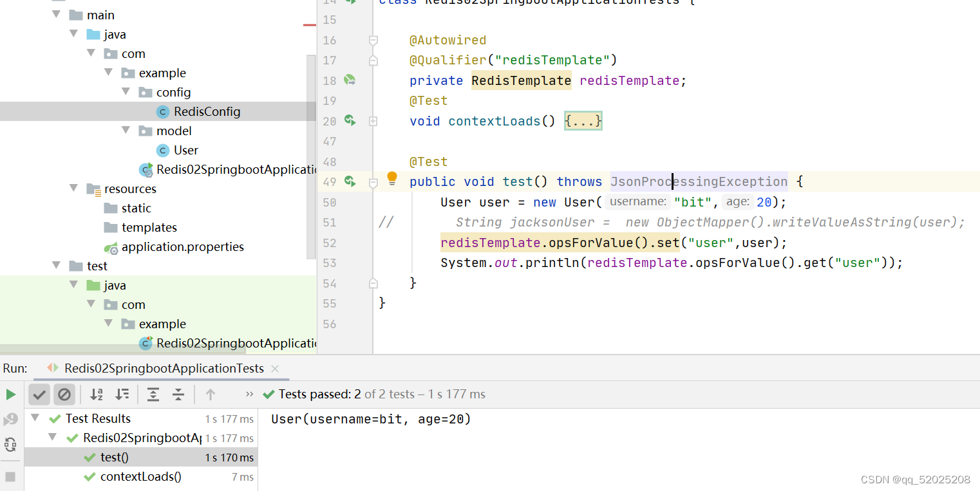Click the Rerun Failed Tests icon
The width and height of the screenshot is (980, 491).
tap(11, 420)
